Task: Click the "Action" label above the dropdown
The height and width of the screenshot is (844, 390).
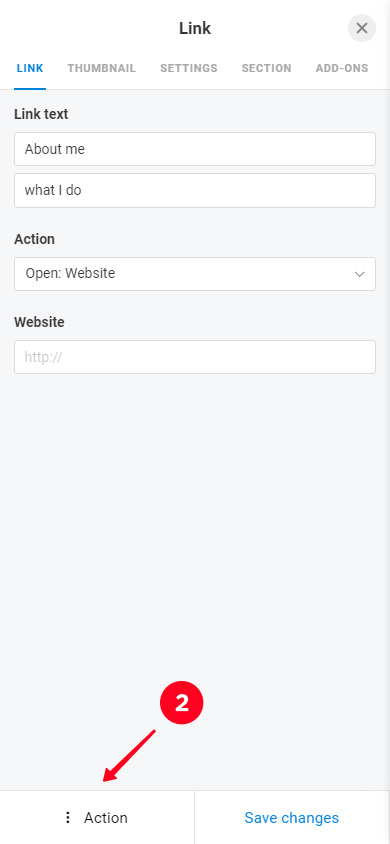Action: coord(34,239)
